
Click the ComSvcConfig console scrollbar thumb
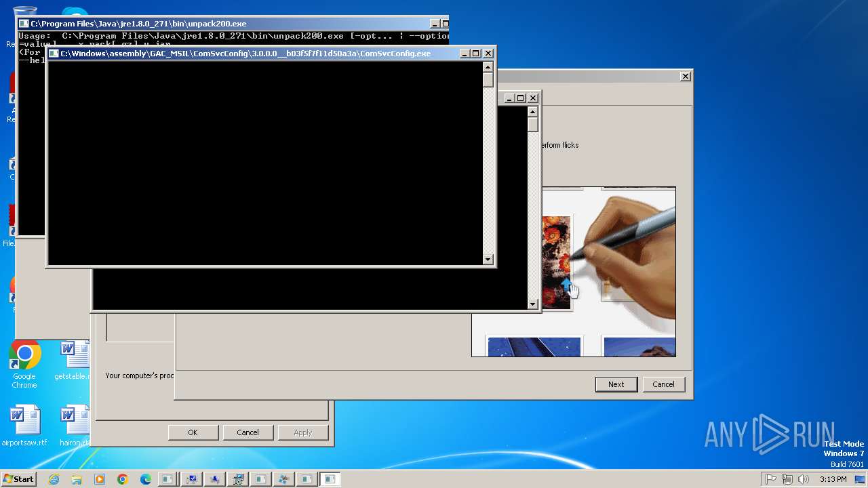coord(488,79)
